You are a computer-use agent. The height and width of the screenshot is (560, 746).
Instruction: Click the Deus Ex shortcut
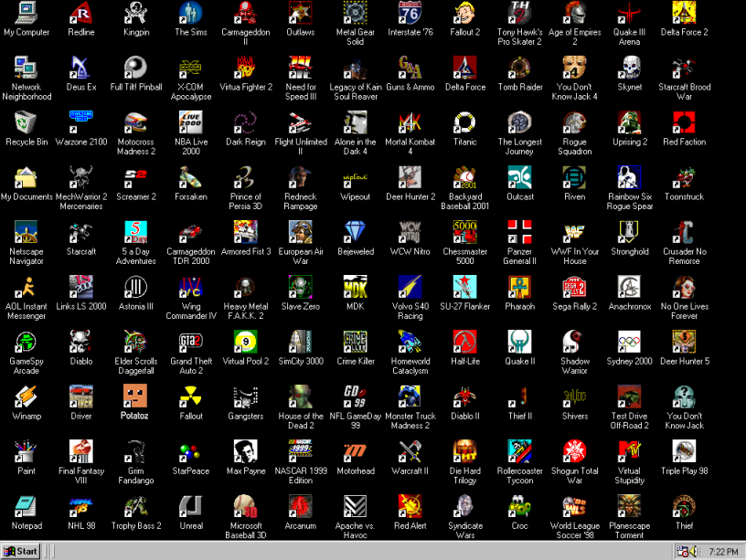(81, 68)
